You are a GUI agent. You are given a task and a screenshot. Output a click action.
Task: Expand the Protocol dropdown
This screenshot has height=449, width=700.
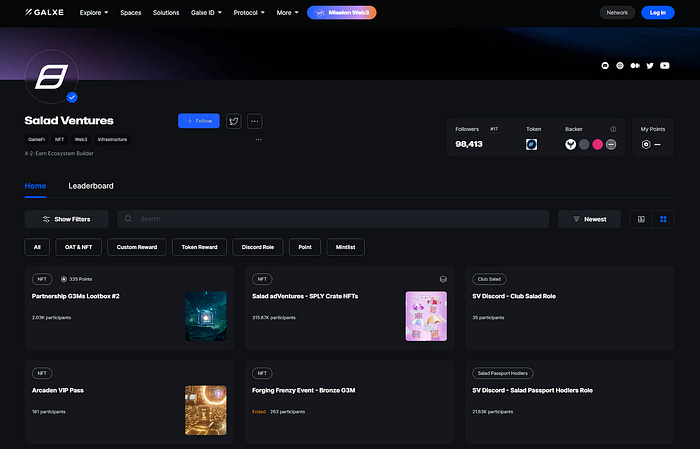tap(249, 12)
